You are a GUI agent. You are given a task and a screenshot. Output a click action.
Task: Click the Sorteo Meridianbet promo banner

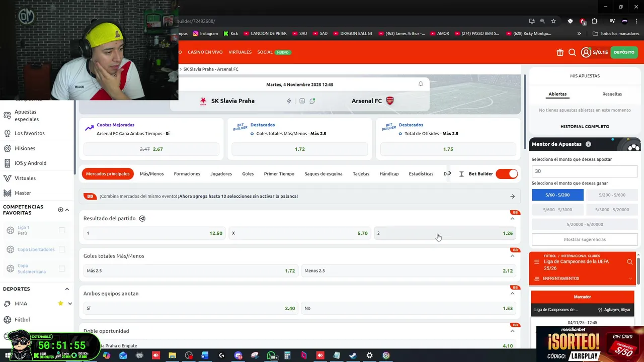click(x=590, y=344)
